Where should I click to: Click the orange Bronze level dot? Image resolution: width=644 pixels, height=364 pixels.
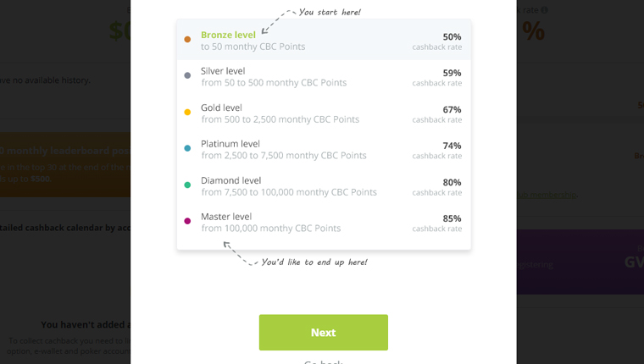187,40
